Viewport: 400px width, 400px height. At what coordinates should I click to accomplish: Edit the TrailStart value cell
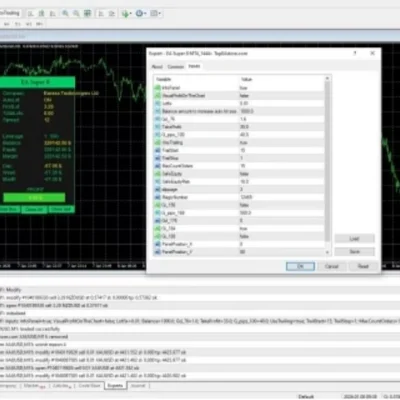tap(282, 150)
